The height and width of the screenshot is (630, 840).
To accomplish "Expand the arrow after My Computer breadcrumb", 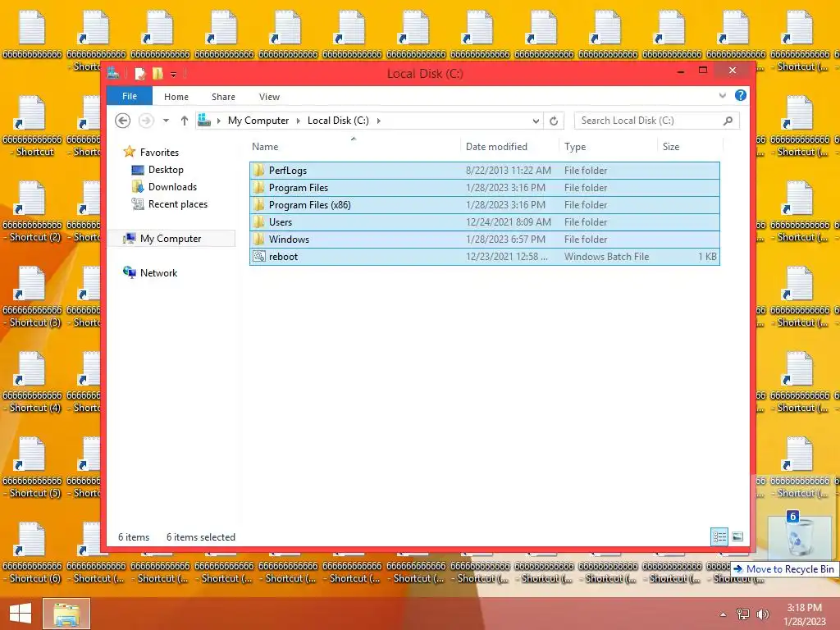I will [x=299, y=121].
